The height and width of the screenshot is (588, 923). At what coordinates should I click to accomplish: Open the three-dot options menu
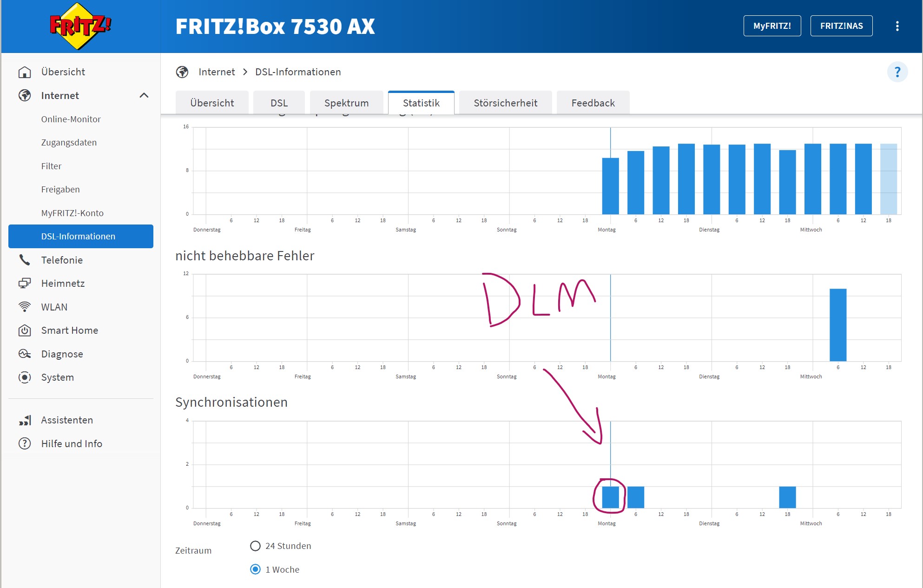[x=897, y=26]
